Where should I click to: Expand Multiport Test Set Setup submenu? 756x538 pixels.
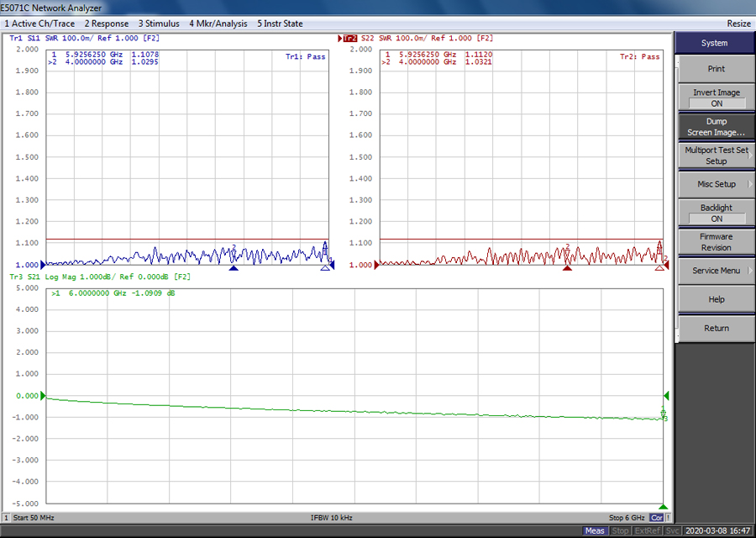tap(716, 156)
